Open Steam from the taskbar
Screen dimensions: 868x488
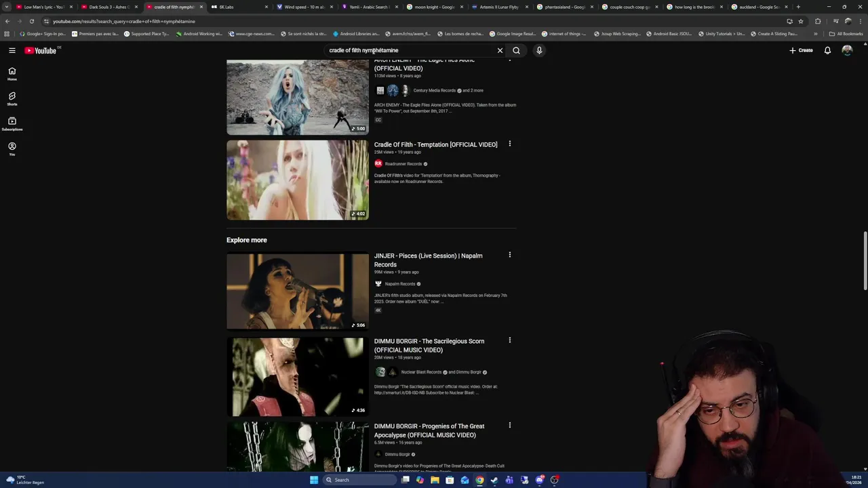click(494, 480)
